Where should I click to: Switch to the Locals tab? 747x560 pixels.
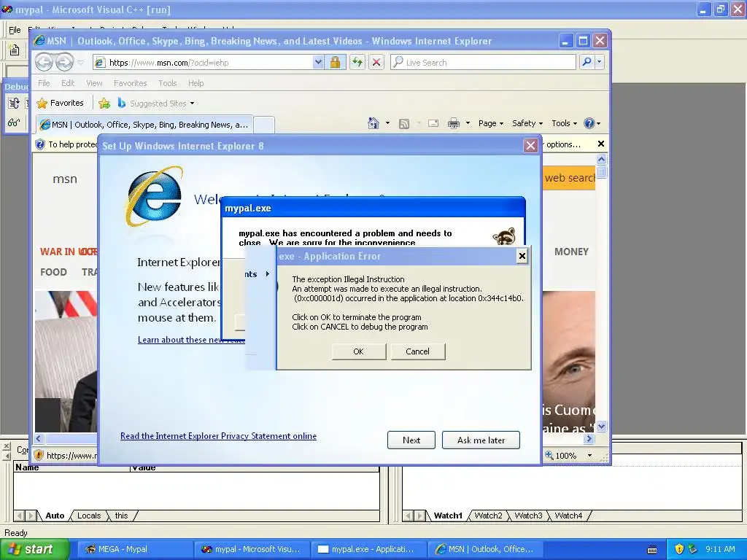click(x=89, y=516)
